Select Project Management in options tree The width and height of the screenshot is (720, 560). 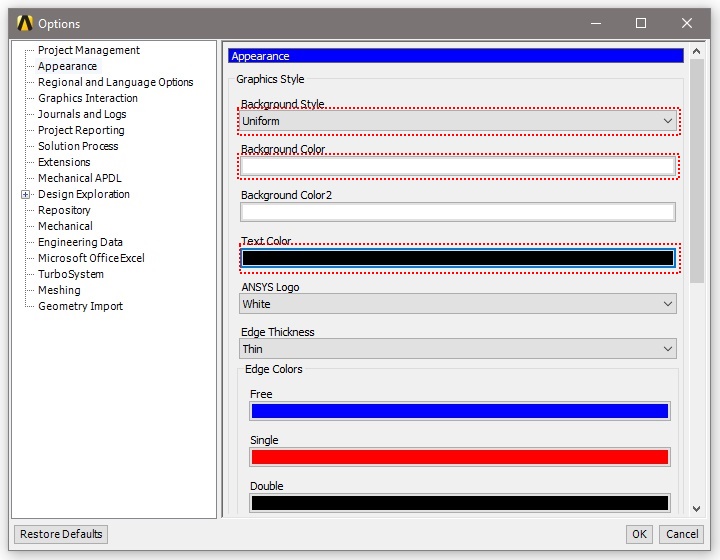(x=89, y=50)
